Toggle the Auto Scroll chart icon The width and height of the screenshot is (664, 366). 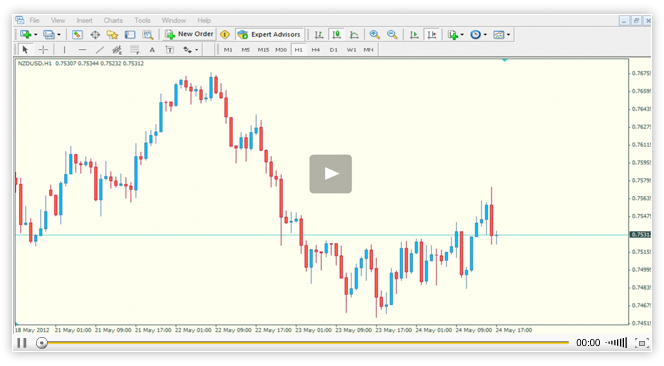click(414, 34)
